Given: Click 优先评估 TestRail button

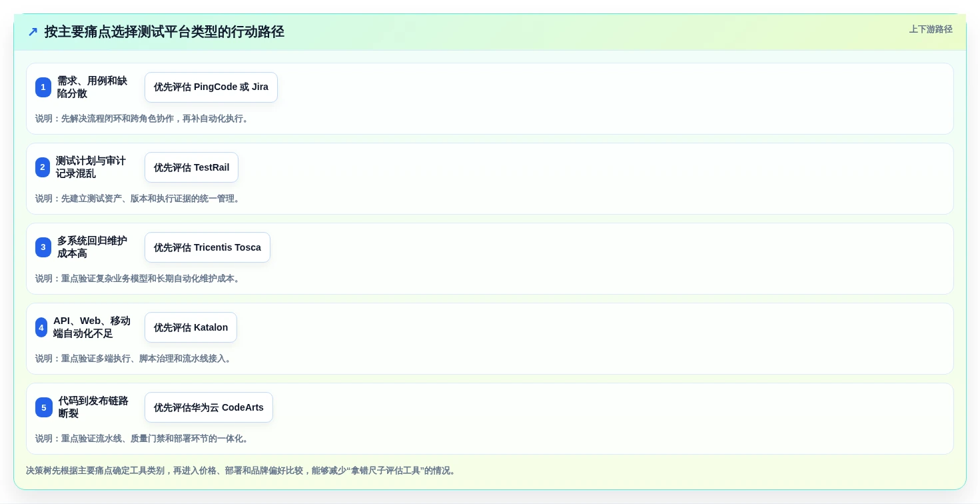Looking at the screenshot, I should tap(191, 167).
